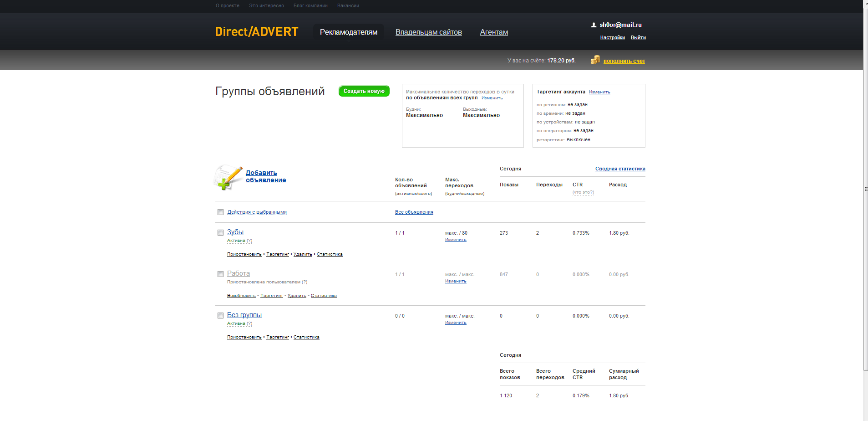Image resolution: width=868 pixels, height=421 pixels.
Task: Click the Direct/ADVERT logo
Action: [x=256, y=32]
